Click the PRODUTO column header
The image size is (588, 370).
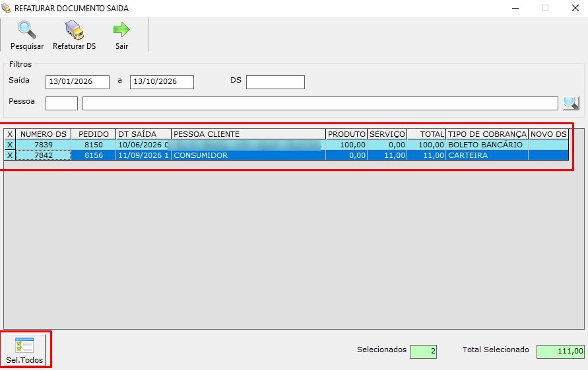tap(346, 134)
